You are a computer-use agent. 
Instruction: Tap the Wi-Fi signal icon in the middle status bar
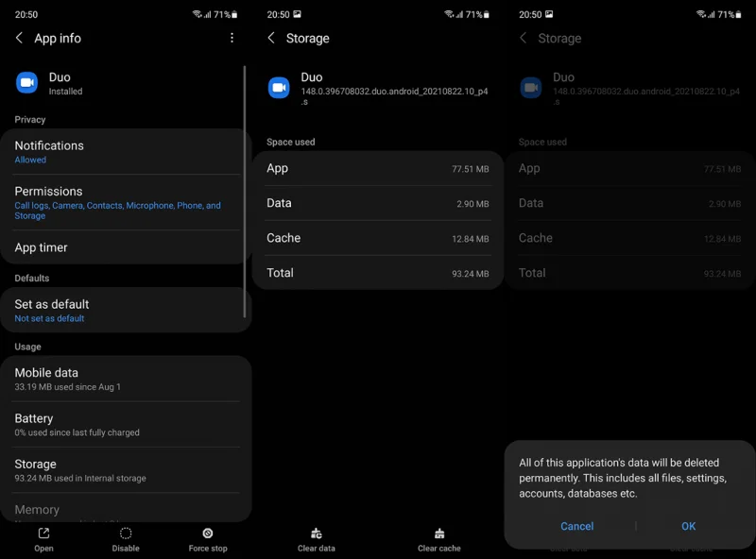[448, 14]
